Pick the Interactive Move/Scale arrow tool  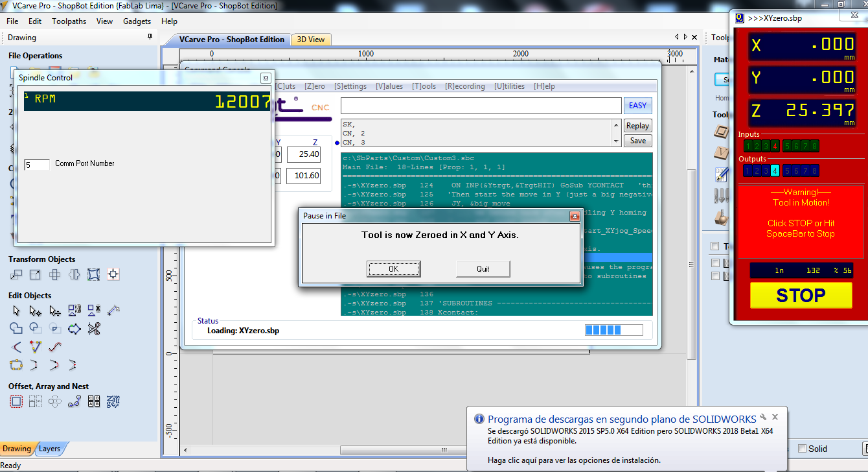tap(55, 311)
